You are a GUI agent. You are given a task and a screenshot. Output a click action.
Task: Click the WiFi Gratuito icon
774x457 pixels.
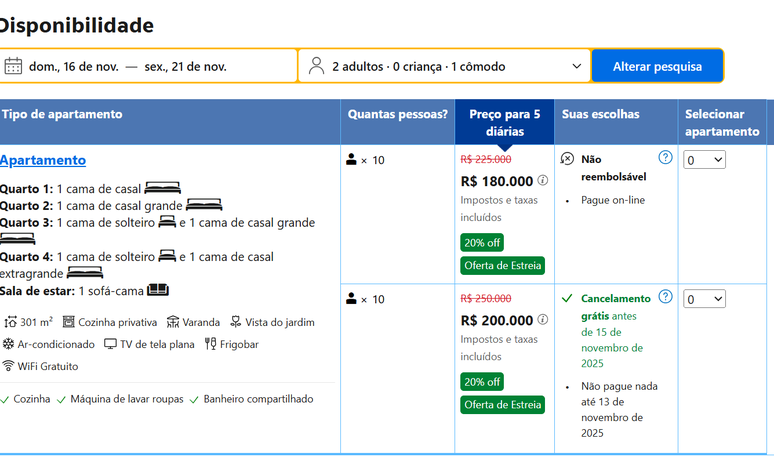pos(9,366)
